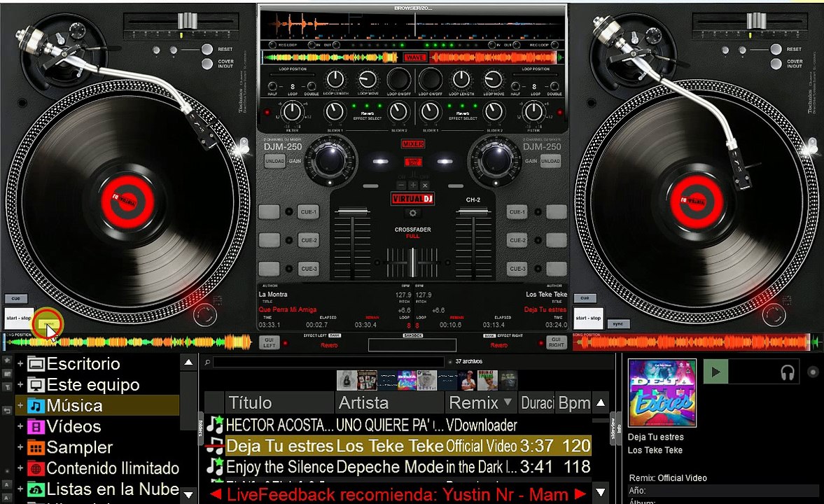Click the left deck DOUBLE loop button

point(312,86)
